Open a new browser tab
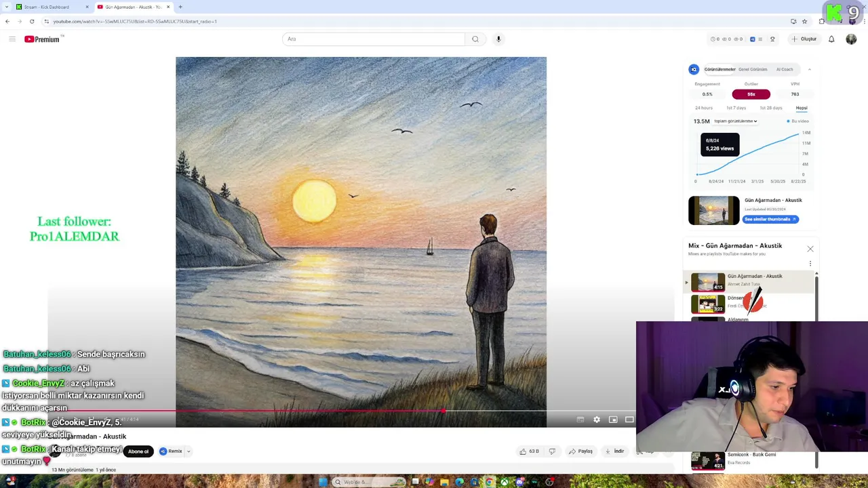 (x=180, y=7)
